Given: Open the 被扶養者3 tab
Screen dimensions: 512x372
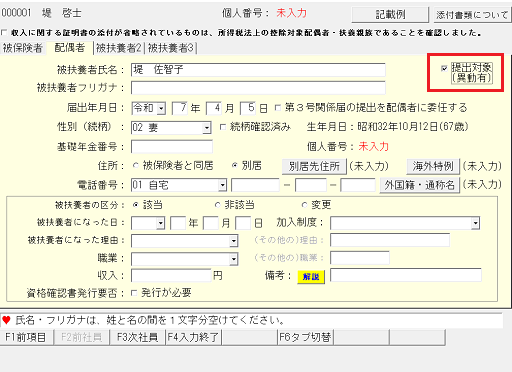Looking at the screenshot, I should tap(171, 48).
